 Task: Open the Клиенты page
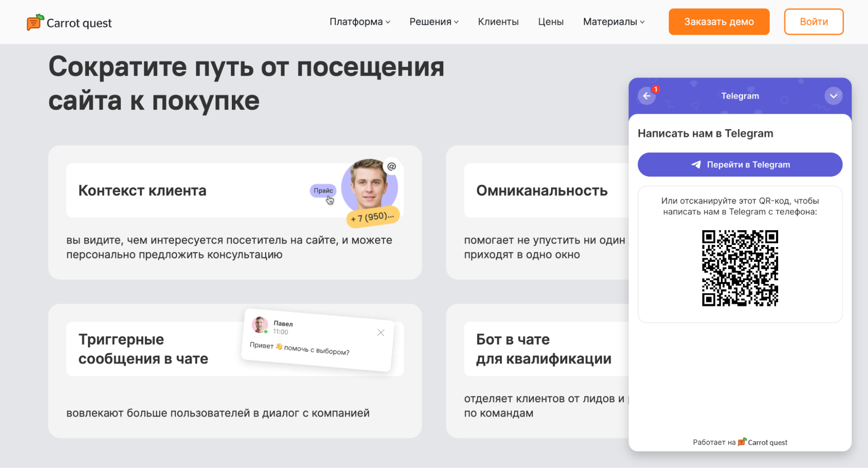498,22
